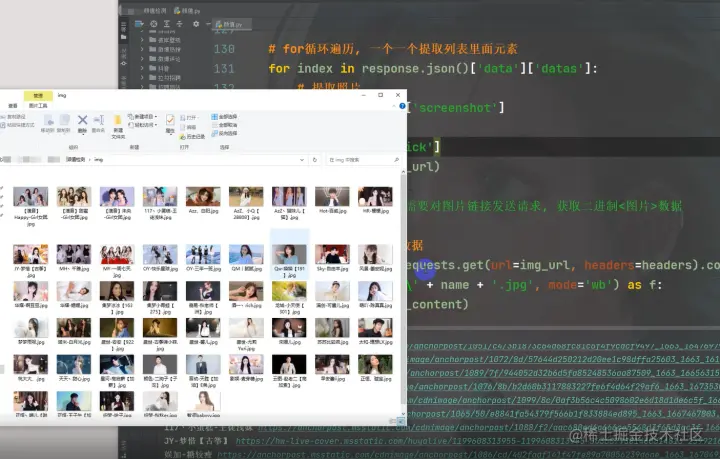
Task: Select the QM丨腻腻.jpg thumbnail
Action: tap(246, 257)
